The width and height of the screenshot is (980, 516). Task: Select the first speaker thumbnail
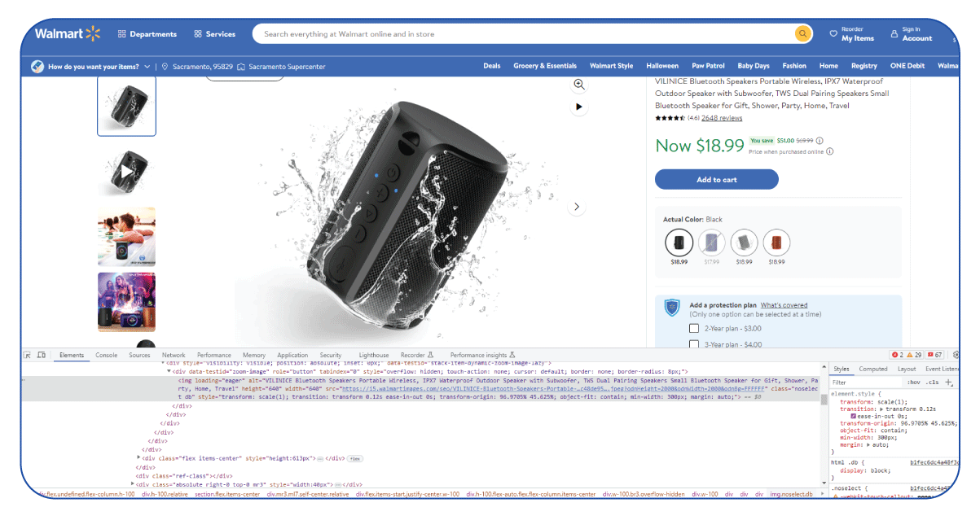coord(126,106)
